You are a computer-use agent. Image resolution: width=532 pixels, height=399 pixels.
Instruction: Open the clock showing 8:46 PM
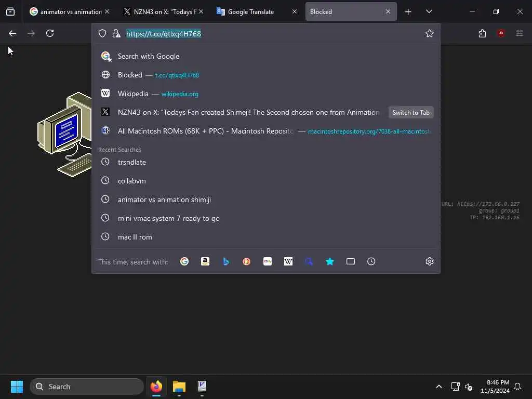495,387
